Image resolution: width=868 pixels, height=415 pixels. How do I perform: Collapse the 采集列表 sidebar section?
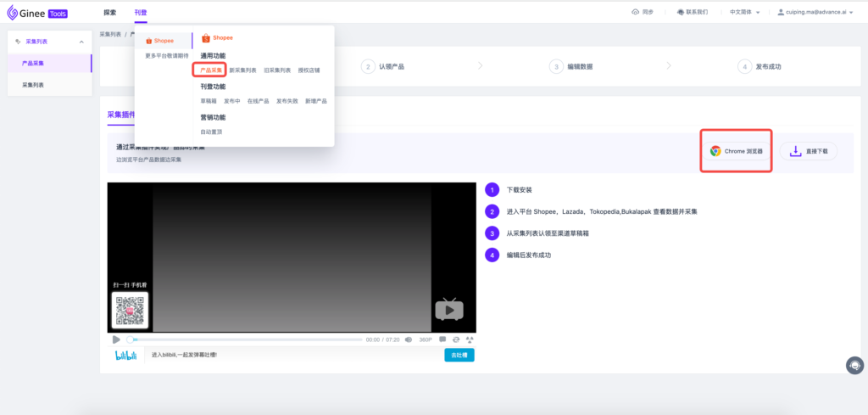pos(81,42)
